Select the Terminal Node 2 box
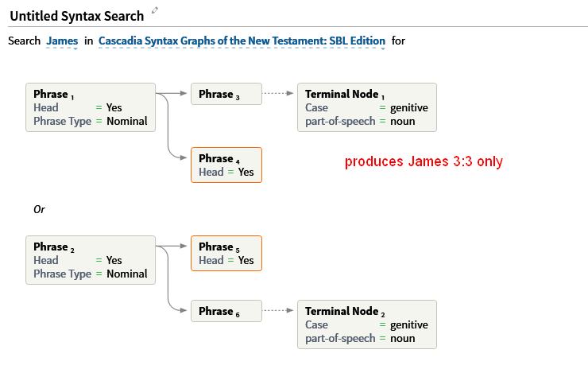 pyautogui.click(x=367, y=324)
